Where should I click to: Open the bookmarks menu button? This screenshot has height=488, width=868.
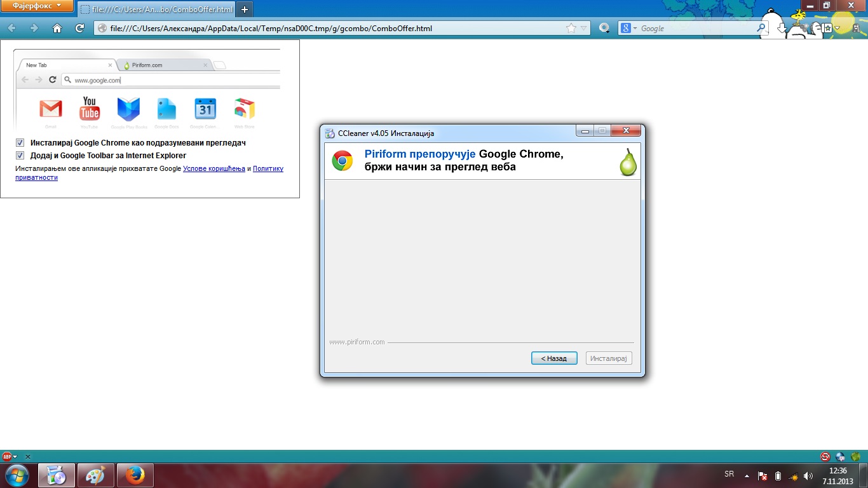pyautogui.click(x=827, y=28)
